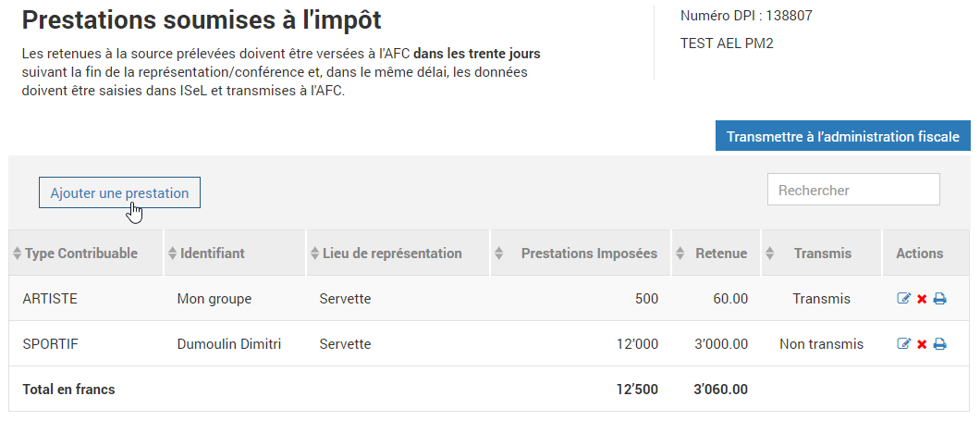Image resolution: width=980 pixels, height=421 pixels.
Task: Click the Actions column header
Action: [x=919, y=254]
